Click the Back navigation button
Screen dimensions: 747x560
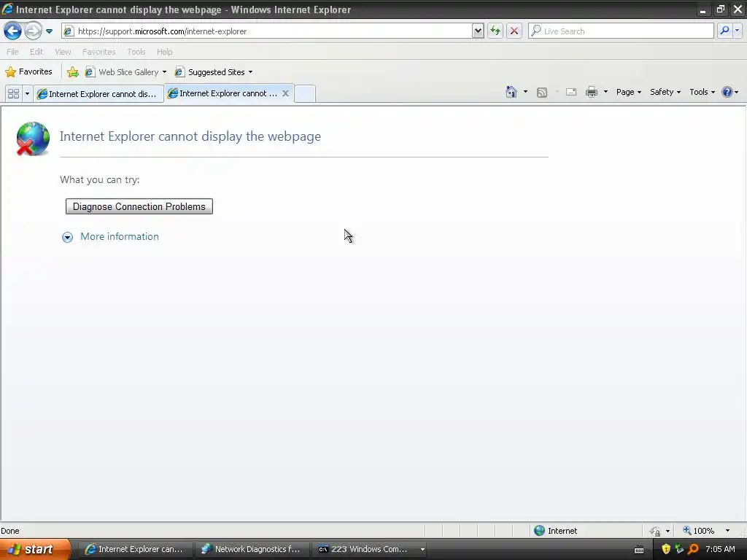click(12, 31)
